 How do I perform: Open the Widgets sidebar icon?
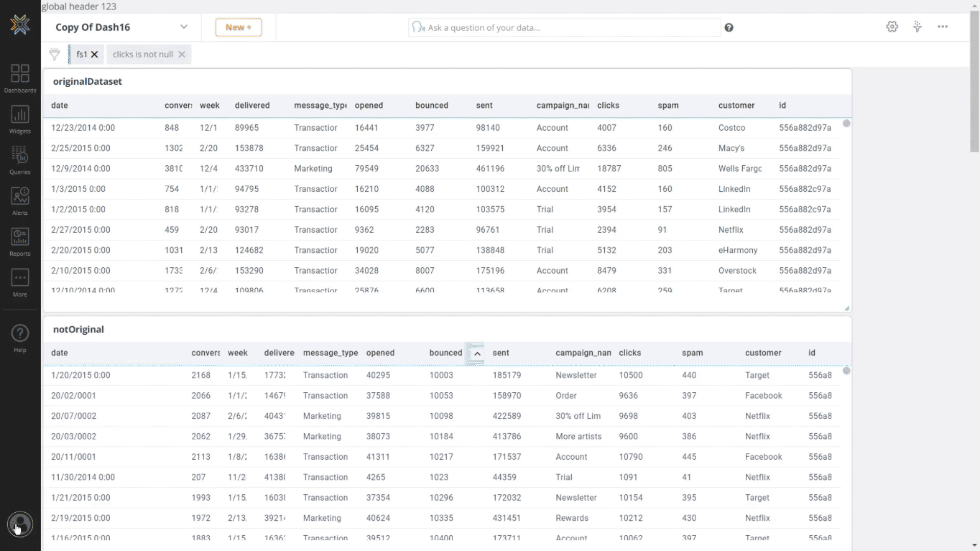point(20,119)
